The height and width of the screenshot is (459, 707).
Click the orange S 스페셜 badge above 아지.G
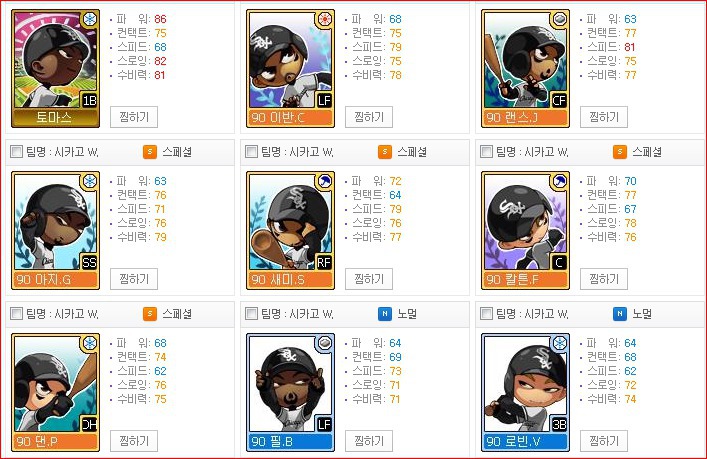[150, 152]
